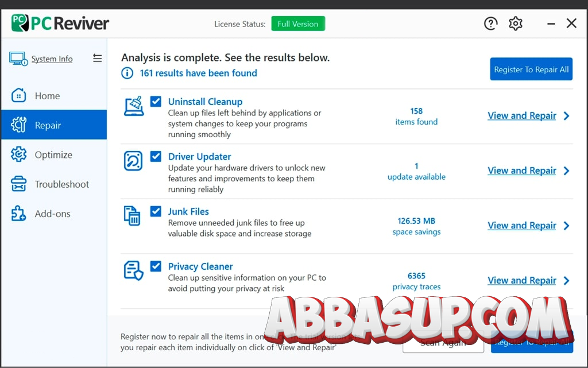Viewport: 588px width, 368px height.
Task: Expand Driver Updater row with its chevron
Action: pos(567,171)
